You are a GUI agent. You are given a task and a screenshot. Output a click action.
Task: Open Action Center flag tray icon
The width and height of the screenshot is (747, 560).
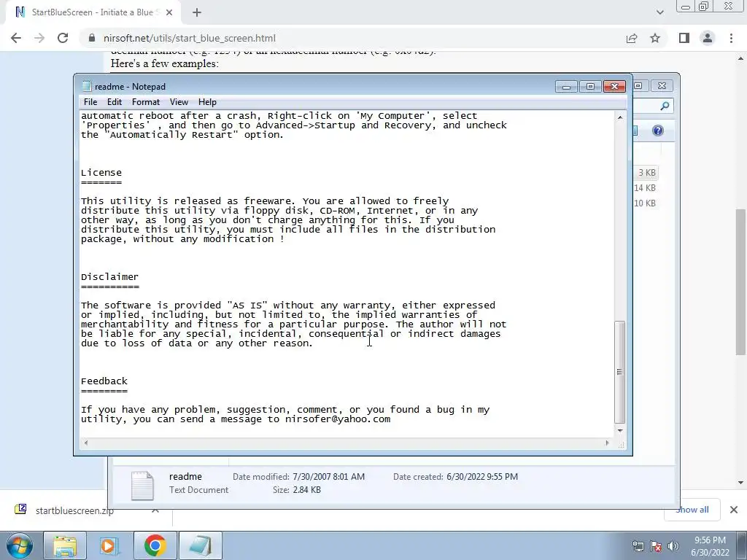point(656,546)
